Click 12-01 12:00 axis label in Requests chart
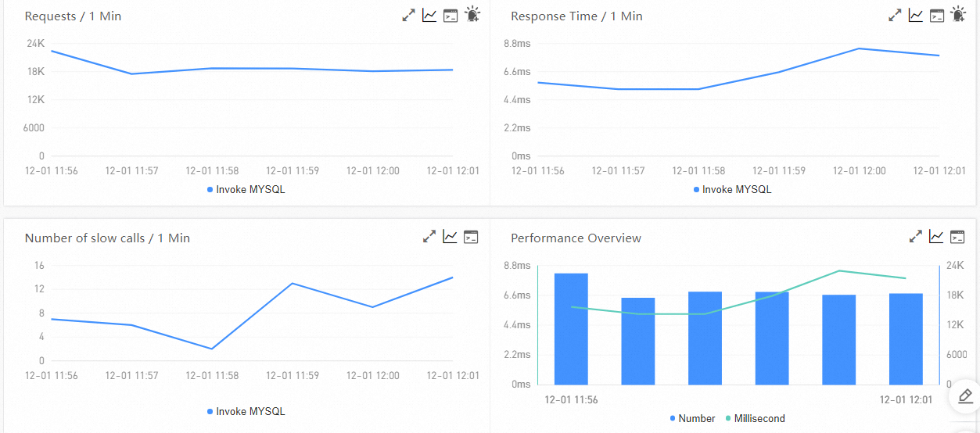 (373, 170)
